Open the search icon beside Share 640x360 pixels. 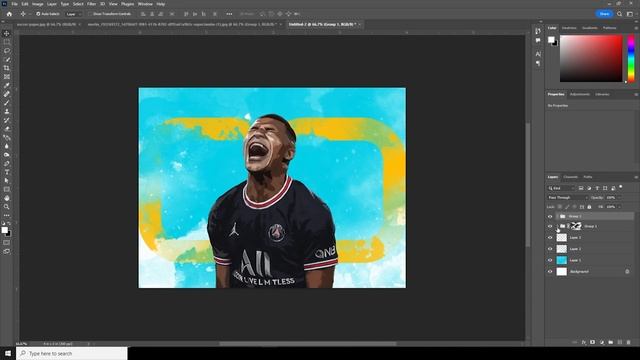620,14
